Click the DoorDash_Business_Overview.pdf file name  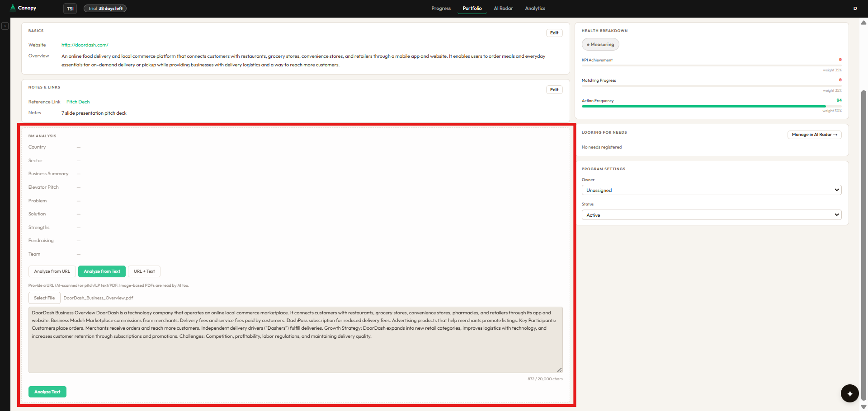[98, 298]
